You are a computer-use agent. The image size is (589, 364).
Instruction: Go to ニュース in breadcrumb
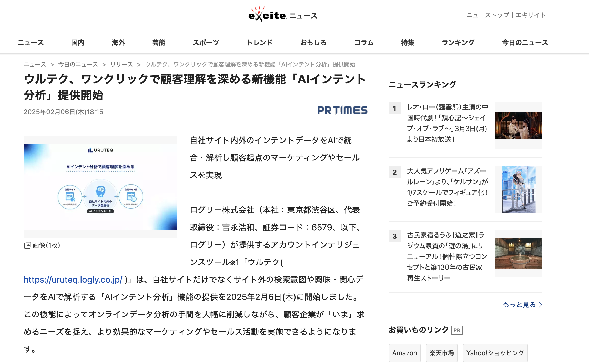[x=35, y=64]
